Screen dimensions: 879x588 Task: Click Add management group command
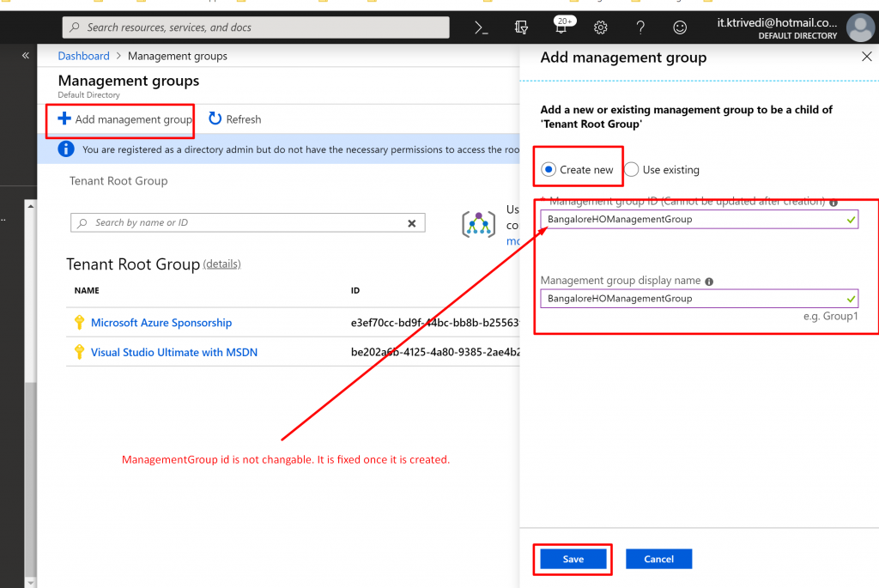[125, 119]
